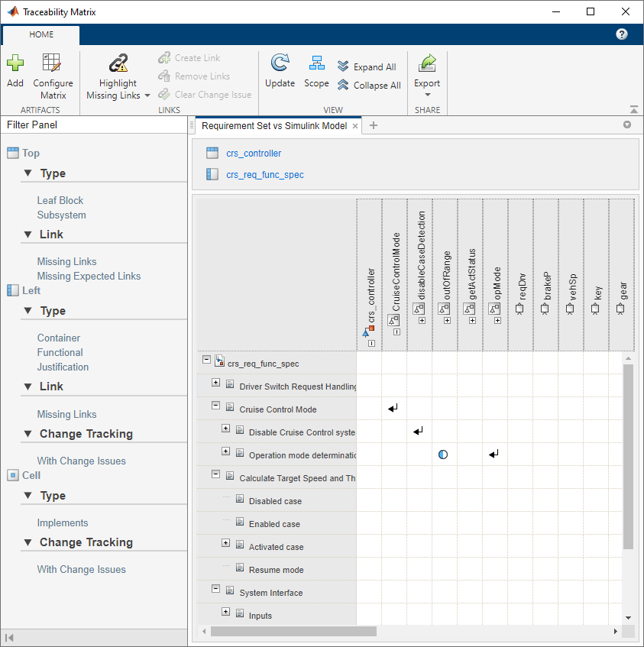
Task: Open Highlight Missing Links dropdown arrow
Action: click(x=147, y=95)
